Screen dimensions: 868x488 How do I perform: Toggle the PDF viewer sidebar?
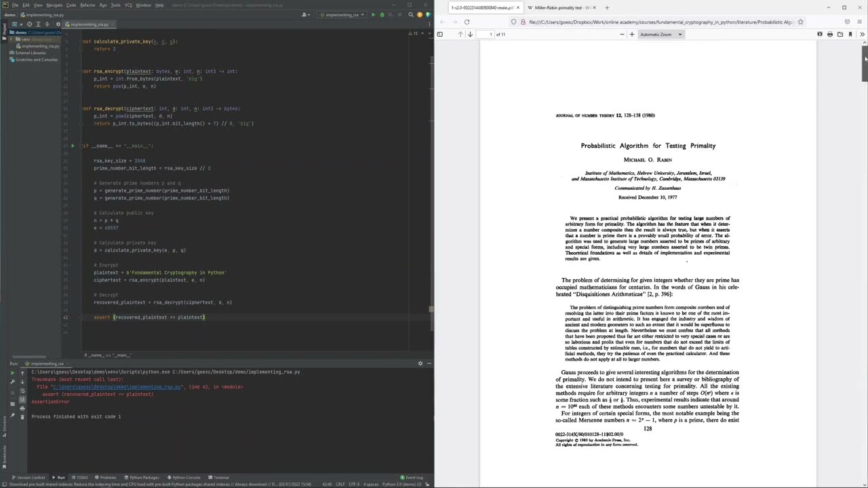[x=439, y=34]
